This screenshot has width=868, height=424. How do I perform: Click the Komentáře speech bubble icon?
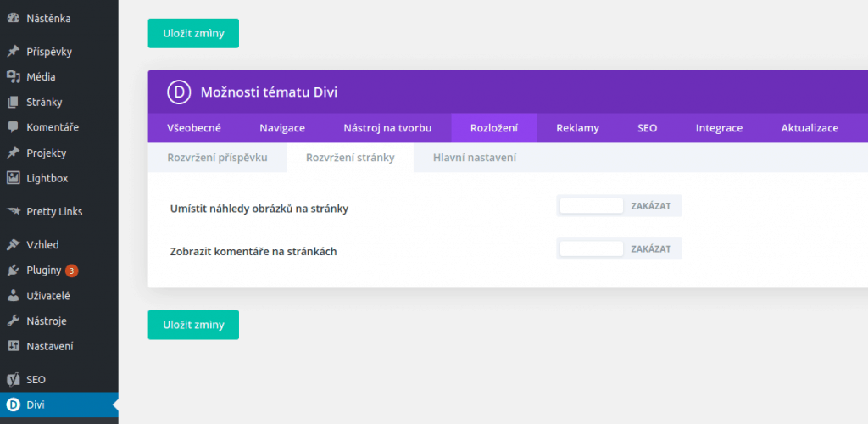coord(13,127)
